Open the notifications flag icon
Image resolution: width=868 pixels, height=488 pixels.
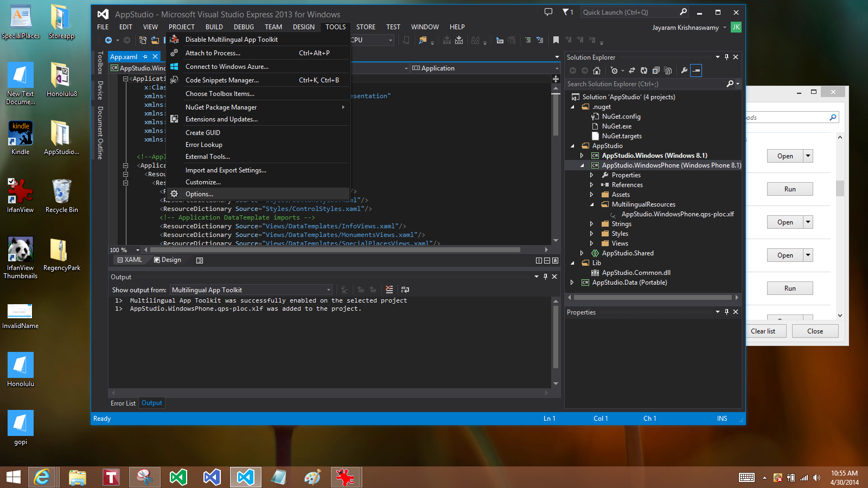pyautogui.click(x=567, y=12)
